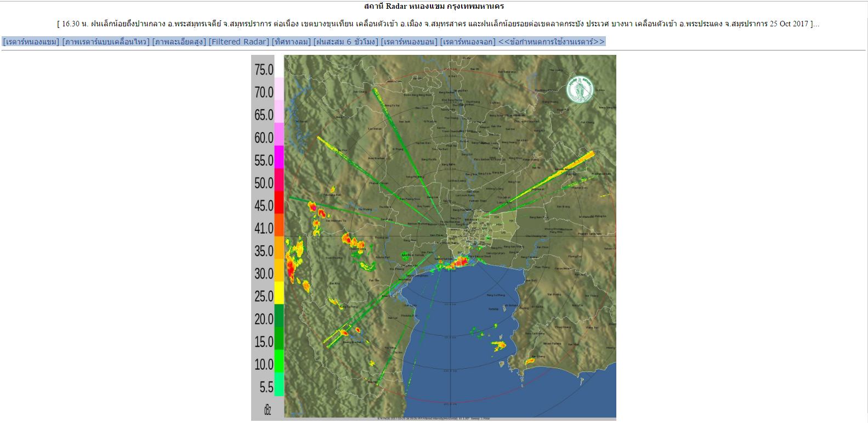868x423 pixels.
Task: Click the dBz unit label under legend
Action: click(x=268, y=410)
